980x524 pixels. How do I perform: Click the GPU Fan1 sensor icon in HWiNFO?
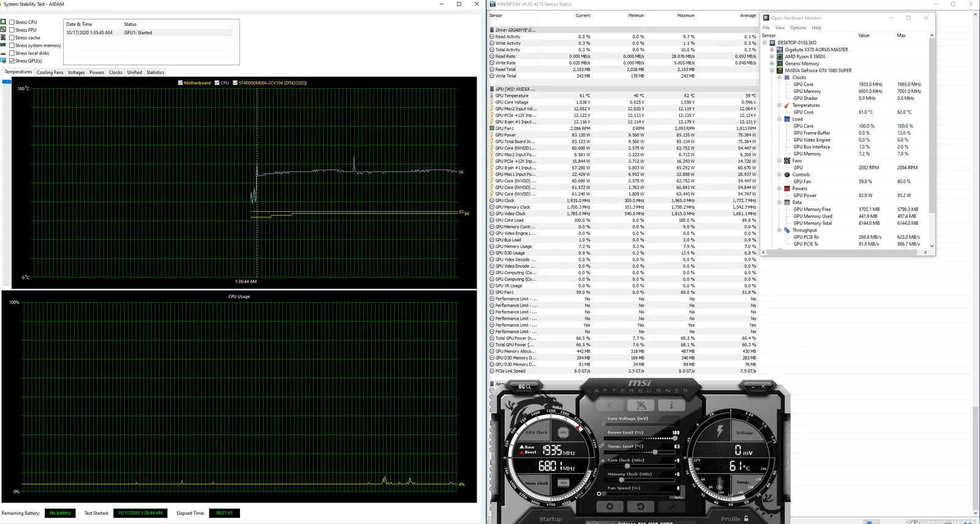(x=492, y=129)
